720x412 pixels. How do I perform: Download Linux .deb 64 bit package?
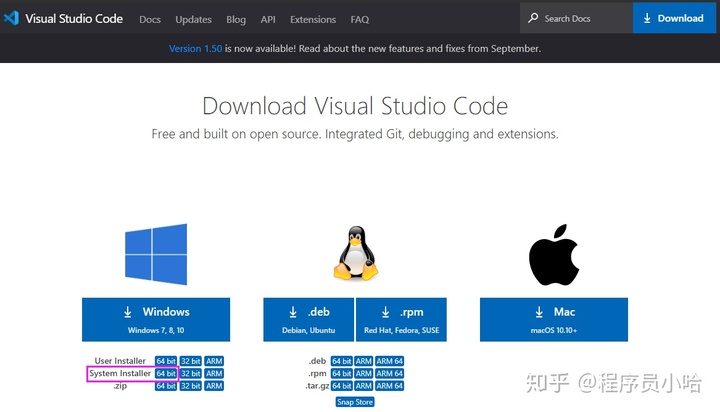[342, 361]
